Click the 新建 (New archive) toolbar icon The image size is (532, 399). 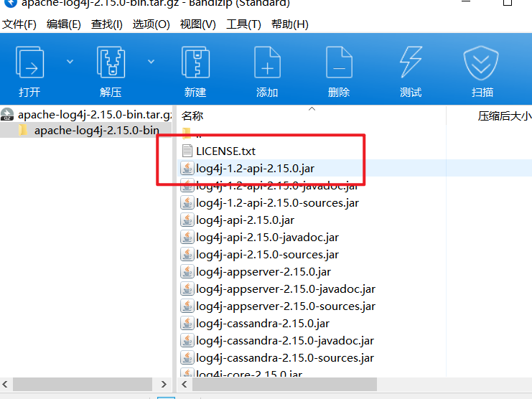[x=195, y=62]
